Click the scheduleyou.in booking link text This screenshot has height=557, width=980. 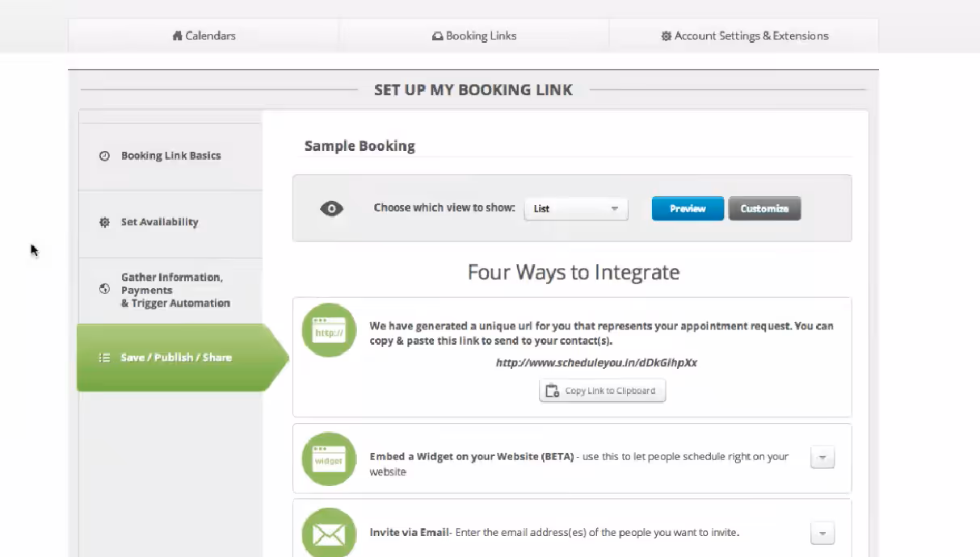tap(597, 362)
